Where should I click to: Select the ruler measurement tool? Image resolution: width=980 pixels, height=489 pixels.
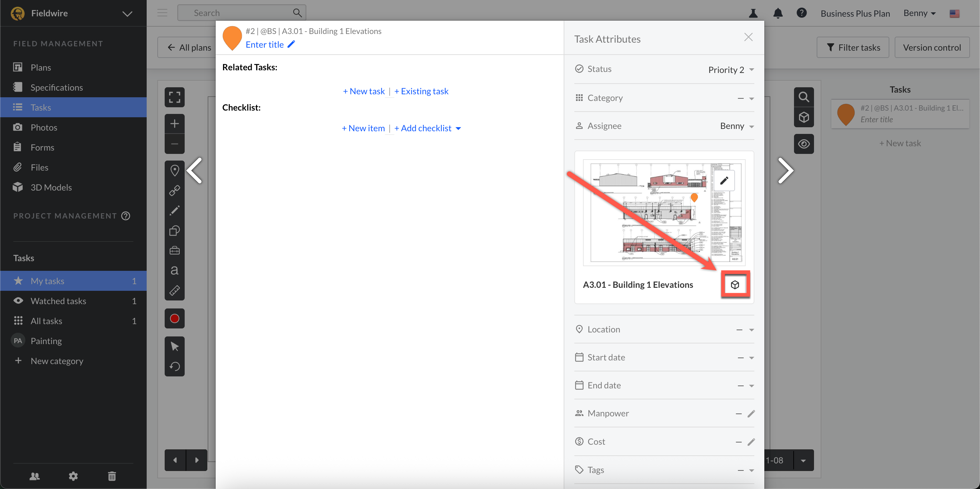pyautogui.click(x=174, y=290)
